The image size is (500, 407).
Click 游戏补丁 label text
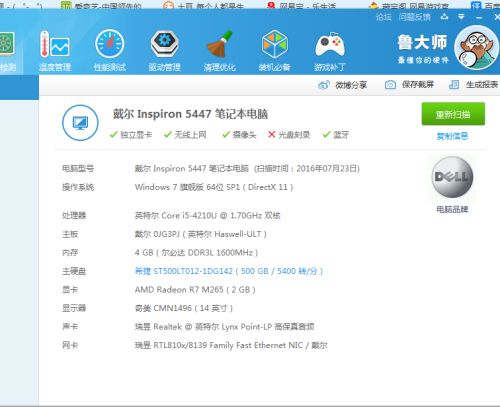pyautogui.click(x=330, y=67)
